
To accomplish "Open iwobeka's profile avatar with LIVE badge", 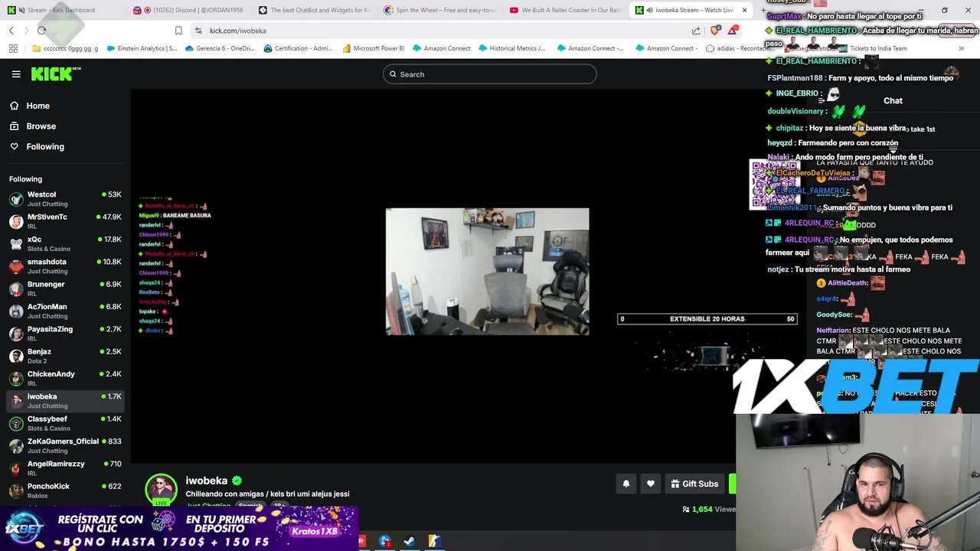I will 161,490.
